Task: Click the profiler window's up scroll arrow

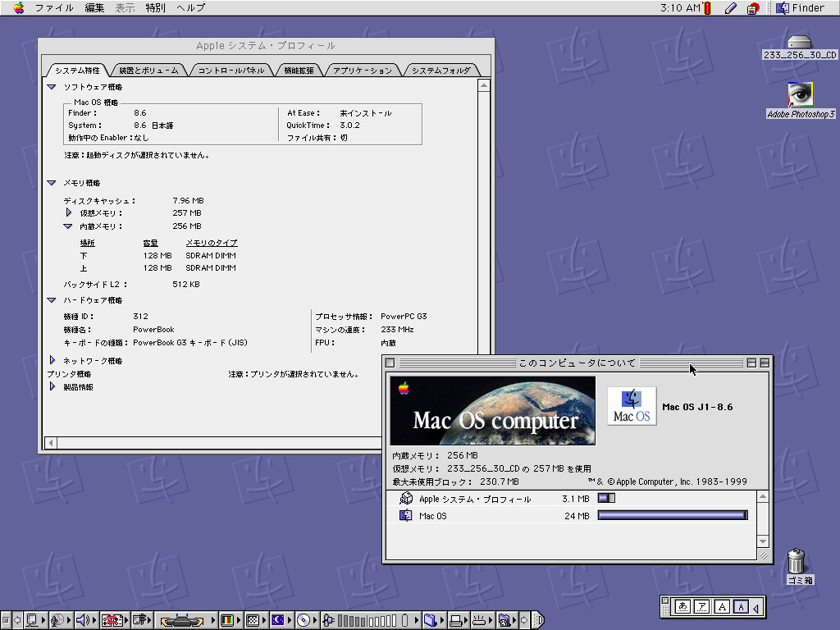Action: pyautogui.click(x=484, y=85)
